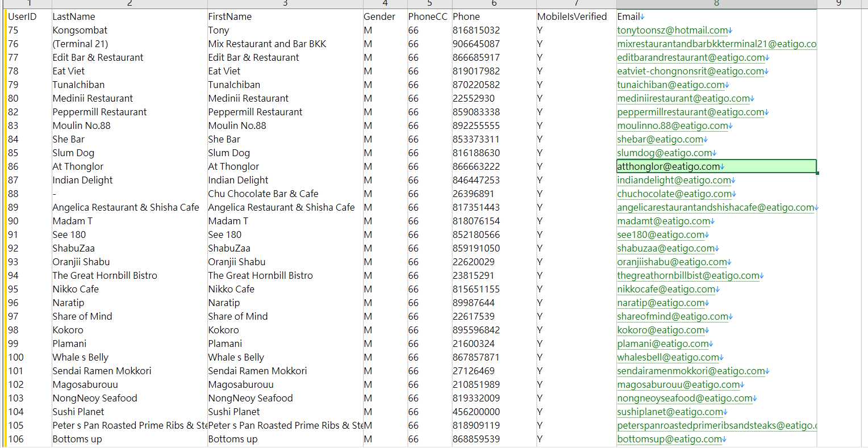Viewport: 868px width, 448px height.
Task: Select the kokoro@eatigo.com email cell
Action: point(716,330)
